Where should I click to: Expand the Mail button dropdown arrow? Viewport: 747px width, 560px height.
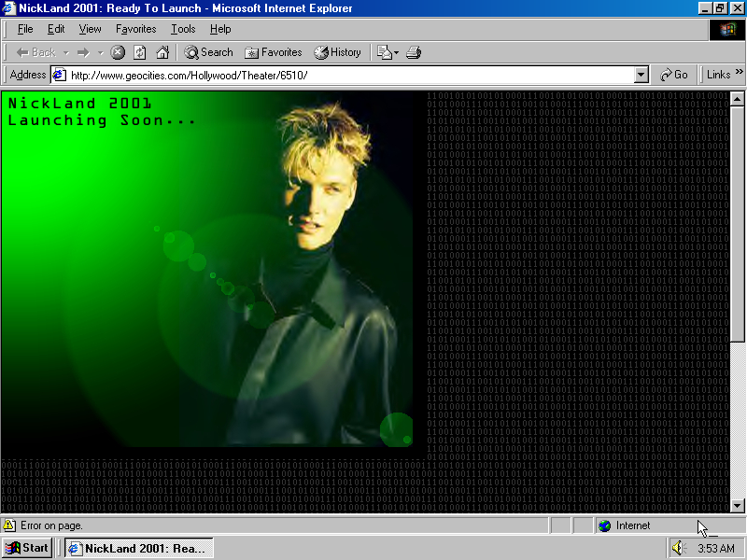pyautogui.click(x=396, y=53)
